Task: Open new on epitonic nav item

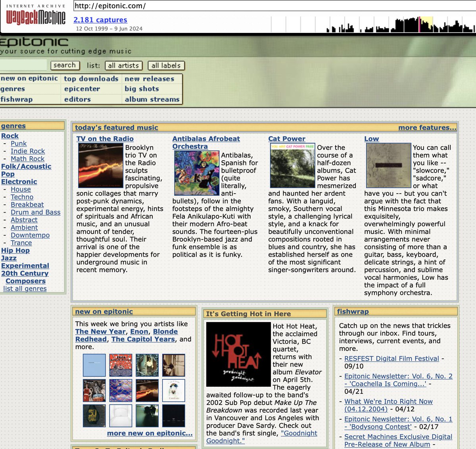Action: click(29, 79)
